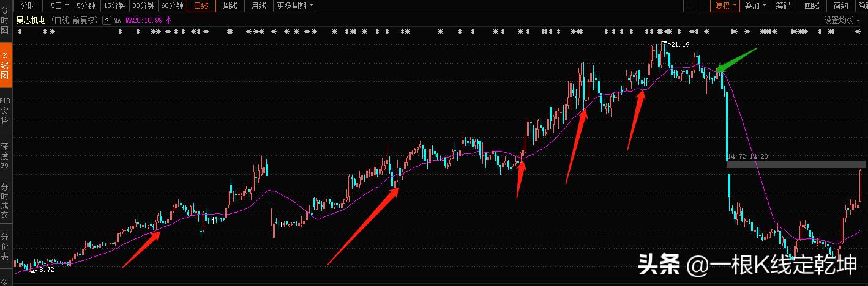Open the 叠加 overlay dropdown
Viewport: 868px width, 286px height.
[755, 5]
